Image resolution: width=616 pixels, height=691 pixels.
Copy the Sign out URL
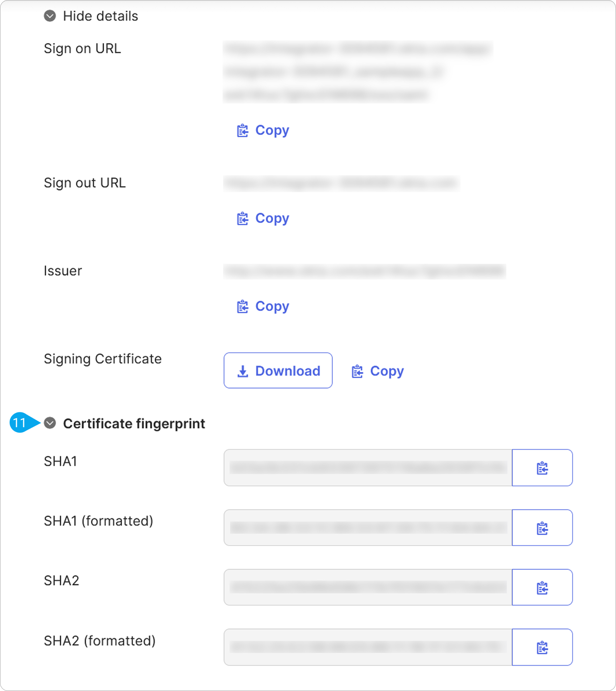[263, 218]
